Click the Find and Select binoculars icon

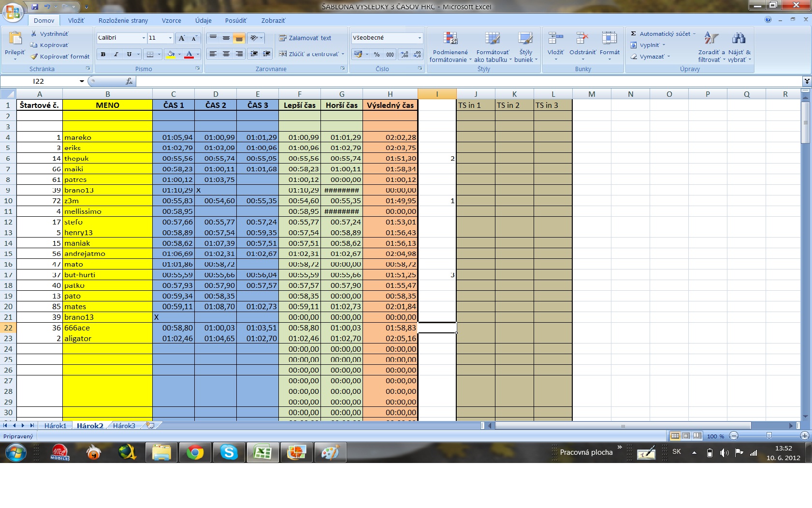pos(739,39)
